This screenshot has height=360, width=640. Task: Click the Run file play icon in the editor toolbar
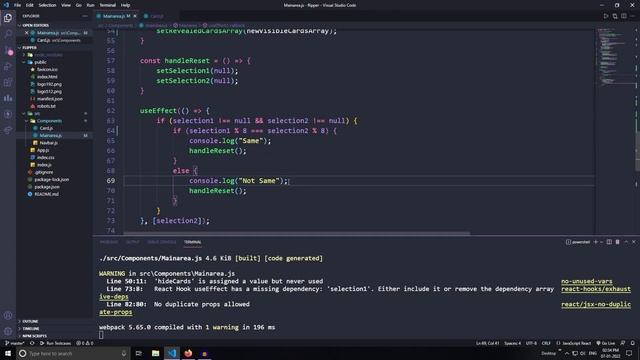[x=606, y=16]
